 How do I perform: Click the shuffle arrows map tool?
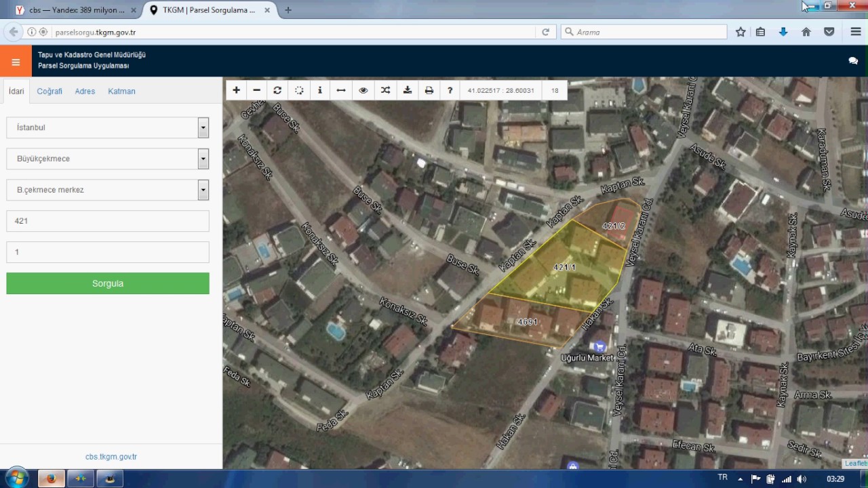point(385,90)
